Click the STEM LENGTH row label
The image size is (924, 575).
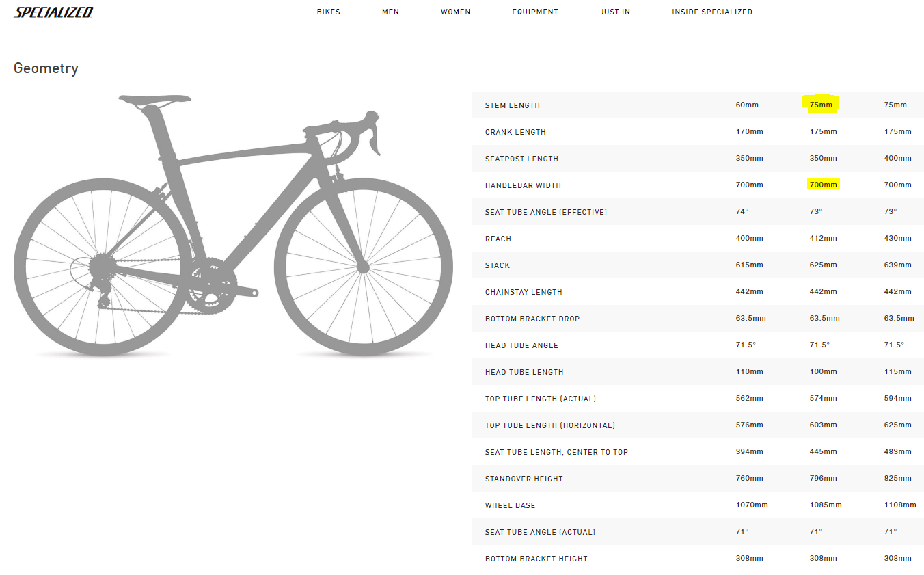coord(512,105)
